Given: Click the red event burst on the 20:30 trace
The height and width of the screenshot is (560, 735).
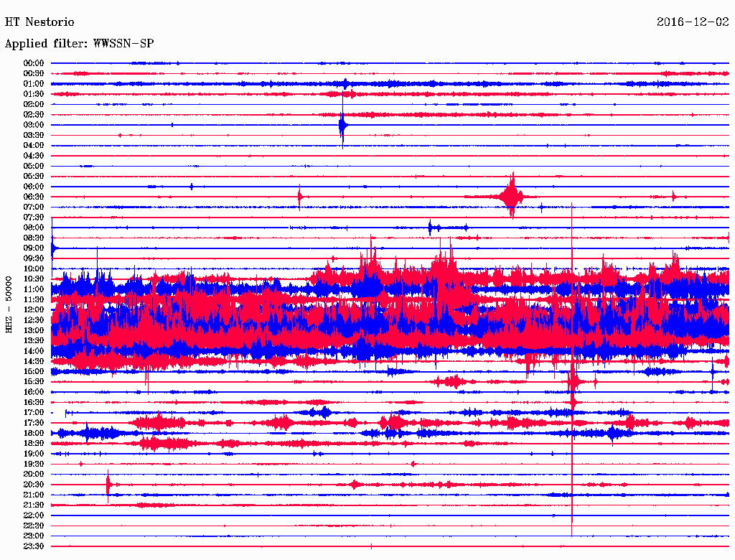Looking at the screenshot, I should click(108, 485).
